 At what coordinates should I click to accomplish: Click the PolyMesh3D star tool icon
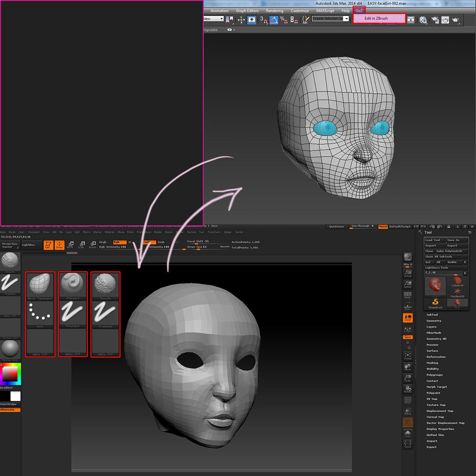[x=456, y=291]
